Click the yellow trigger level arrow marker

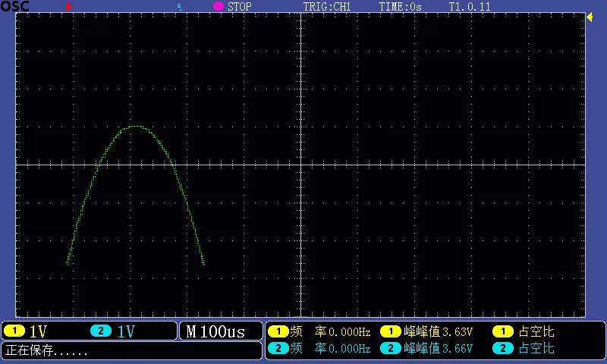tap(590, 17)
